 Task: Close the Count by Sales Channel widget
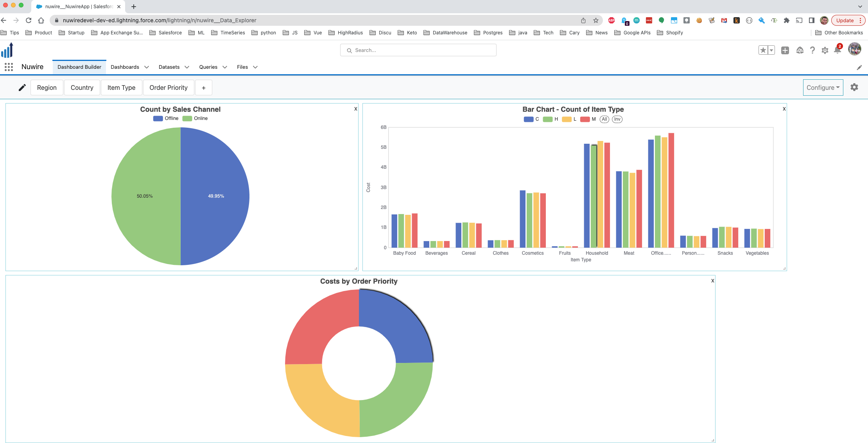click(x=356, y=109)
